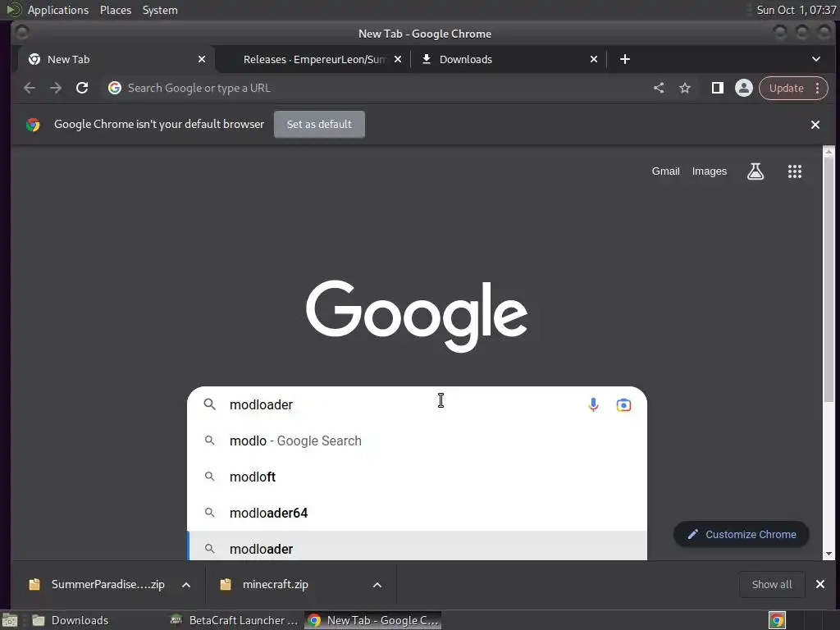The image size is (840, 630).
Task: Select the 'modloader64' suggestion
Action: pyautogui.click(x=417, y=514)
